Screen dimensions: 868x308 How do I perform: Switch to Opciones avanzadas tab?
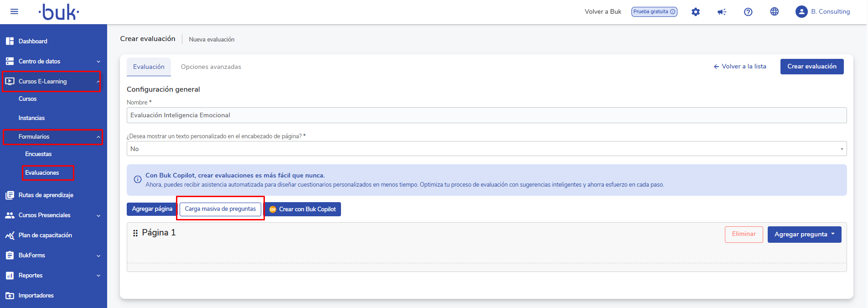pyautogui.click(x=211, y=67)
